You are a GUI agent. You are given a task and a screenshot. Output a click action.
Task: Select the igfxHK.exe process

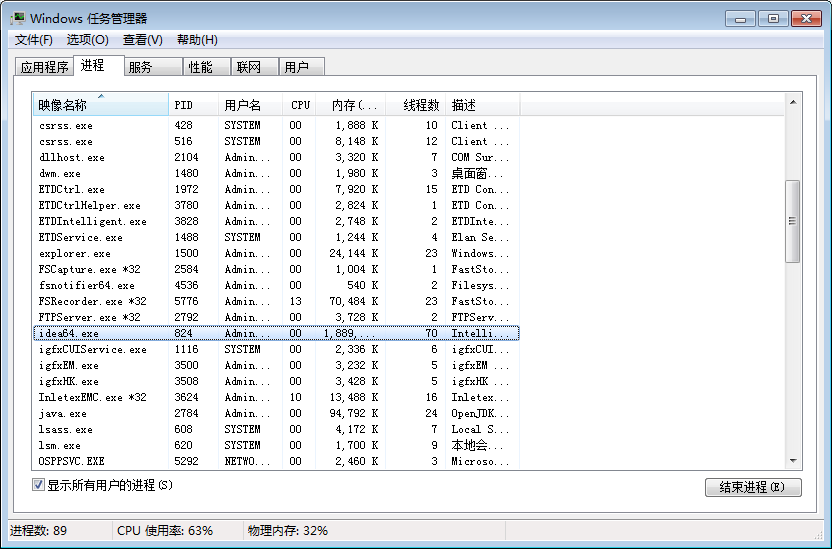pyautogui.click(x=276, y=381)
